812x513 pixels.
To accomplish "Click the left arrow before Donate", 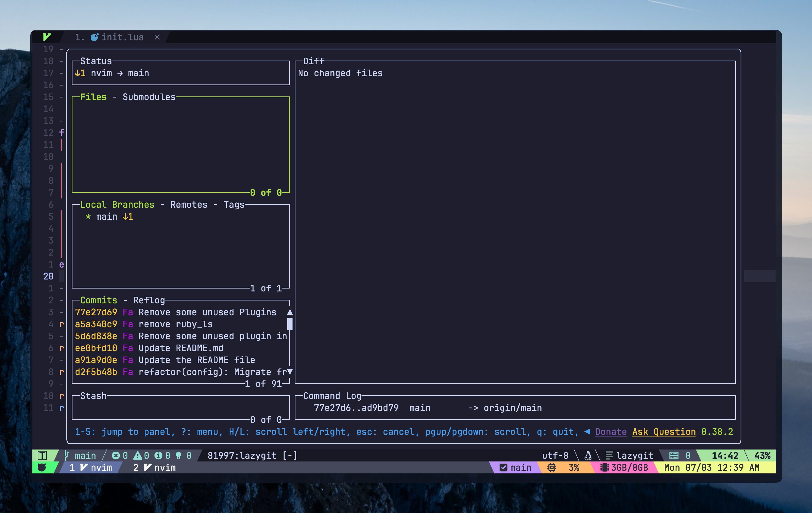I will (x=587, y=432).
